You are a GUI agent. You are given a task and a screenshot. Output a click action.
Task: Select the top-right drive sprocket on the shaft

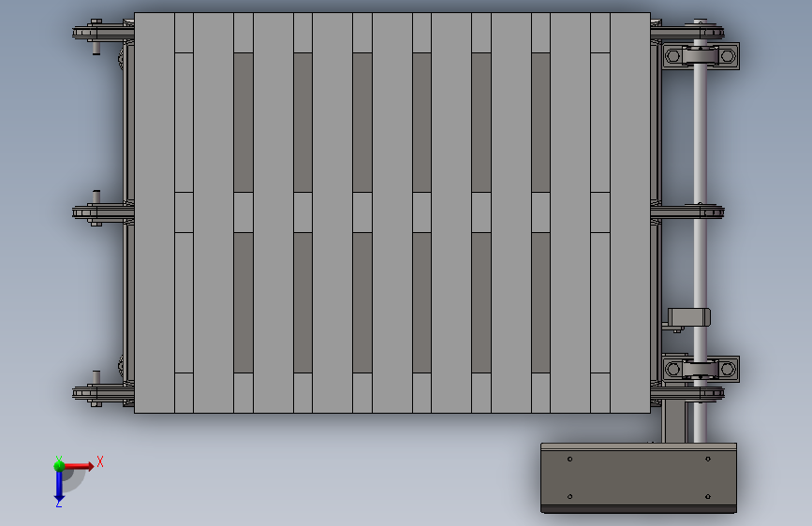(x=687, y=32)
